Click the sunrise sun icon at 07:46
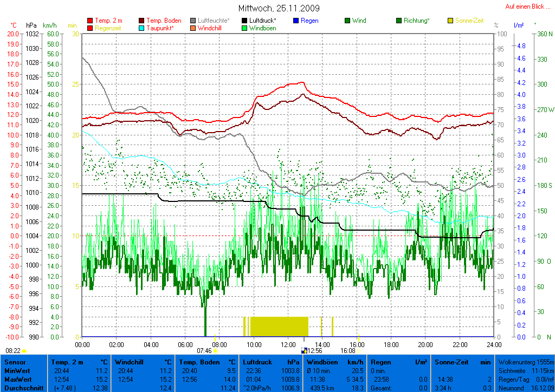This screenshot has width=555, height=392. pyautogui.click(x=215, y=351)
